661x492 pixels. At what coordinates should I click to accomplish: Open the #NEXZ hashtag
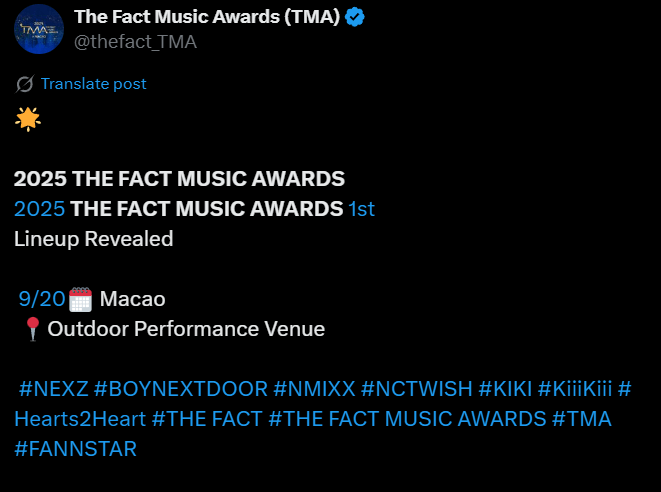point(54,389)
